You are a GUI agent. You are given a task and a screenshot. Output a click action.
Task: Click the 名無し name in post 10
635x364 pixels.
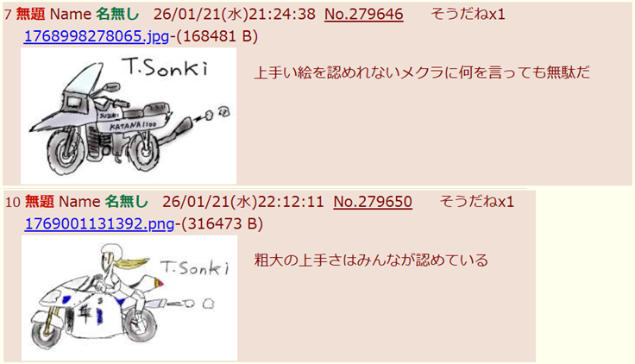coord(126,202)
